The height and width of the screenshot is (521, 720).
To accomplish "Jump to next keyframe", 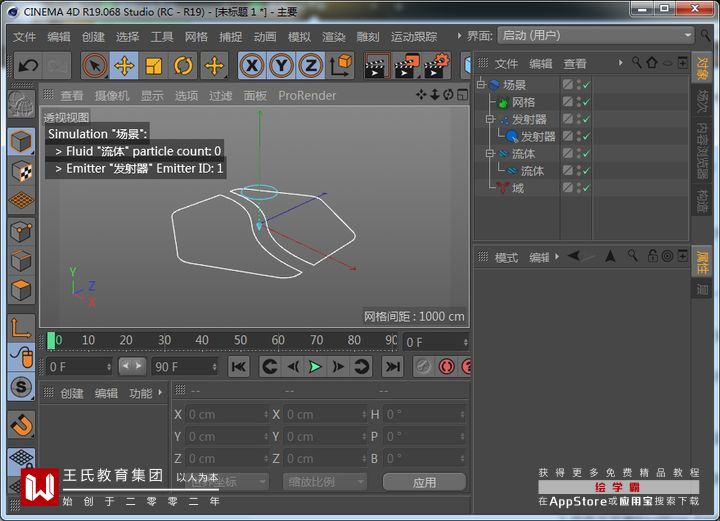I will [x=361, y=366].
